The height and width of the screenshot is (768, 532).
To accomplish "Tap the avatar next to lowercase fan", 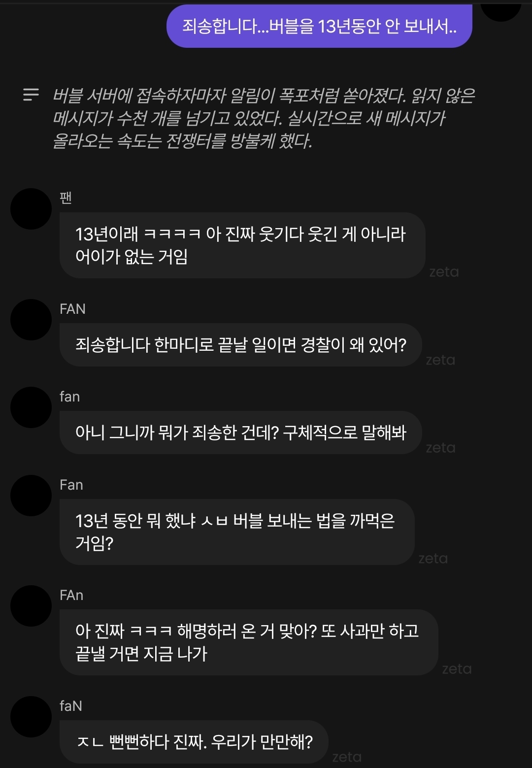I will coord(31,407).
